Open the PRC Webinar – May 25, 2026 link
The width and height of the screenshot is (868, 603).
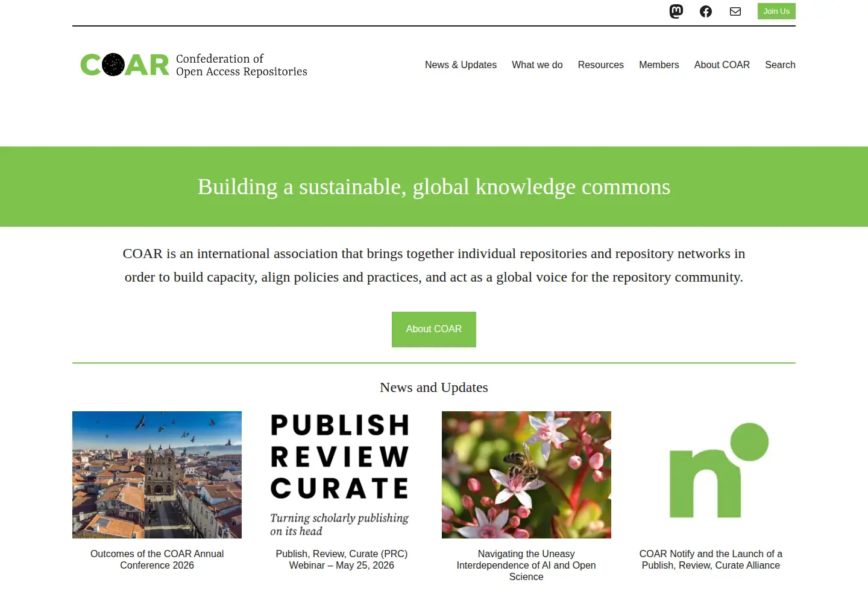coord(342,560)
